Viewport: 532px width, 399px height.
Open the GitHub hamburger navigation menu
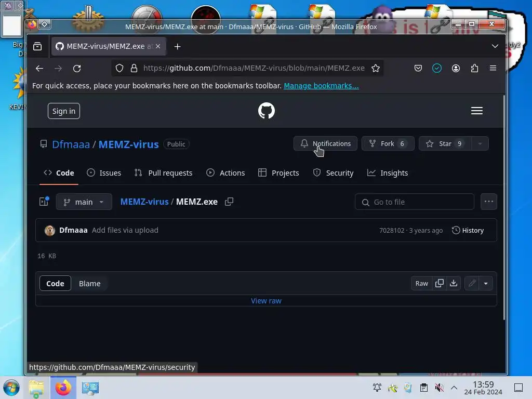click(x=477, y=111)
